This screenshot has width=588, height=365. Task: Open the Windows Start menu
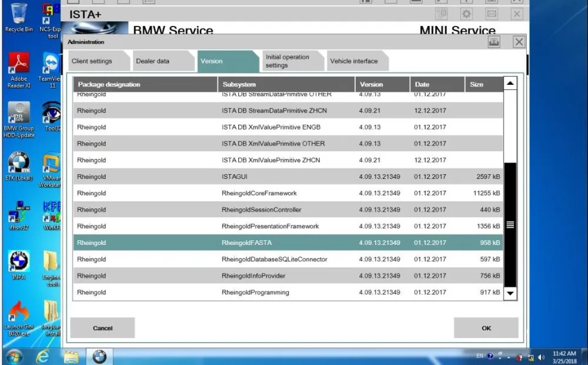(x=14, y=356)
